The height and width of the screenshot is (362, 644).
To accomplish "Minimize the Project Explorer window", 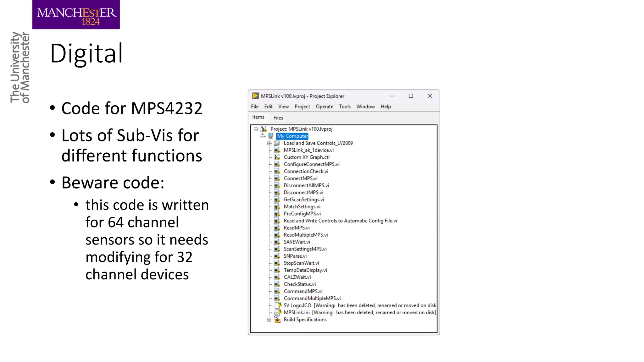I will [x=392, y=96].
